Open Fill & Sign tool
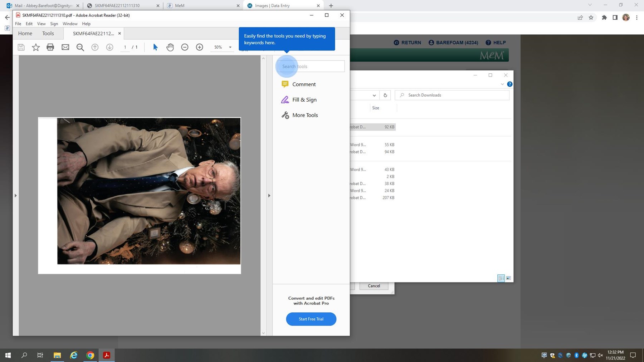The width and height of the screenshot is (644, 362). [x=304, y=100]
